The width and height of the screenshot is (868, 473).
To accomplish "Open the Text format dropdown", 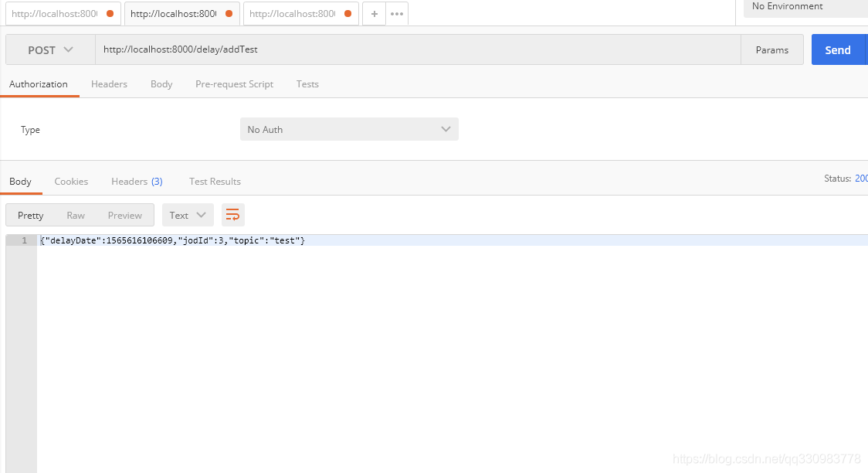I will click(x=188, y=215).
